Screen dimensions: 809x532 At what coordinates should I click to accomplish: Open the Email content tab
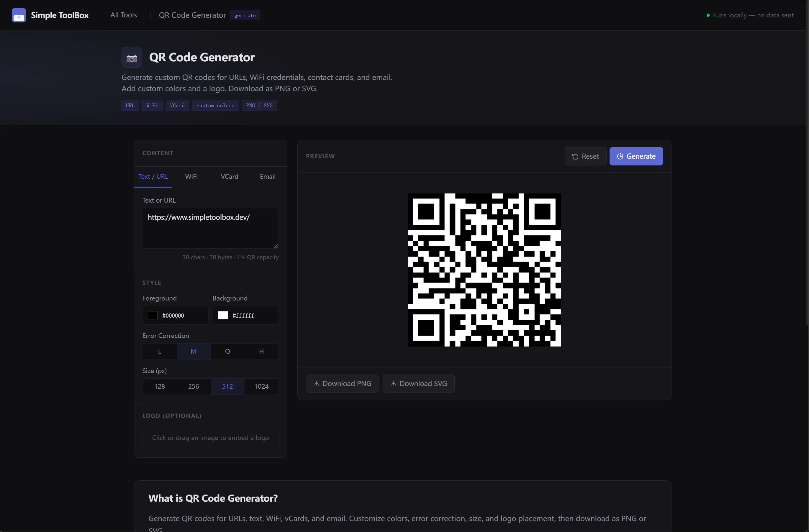pos(268,177)
